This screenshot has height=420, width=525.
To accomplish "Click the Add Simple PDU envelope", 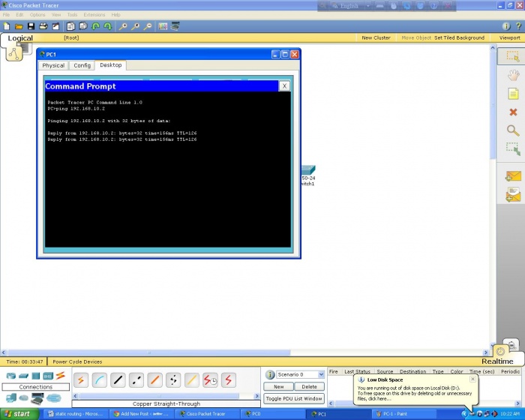I will click(x=513, y=176).
